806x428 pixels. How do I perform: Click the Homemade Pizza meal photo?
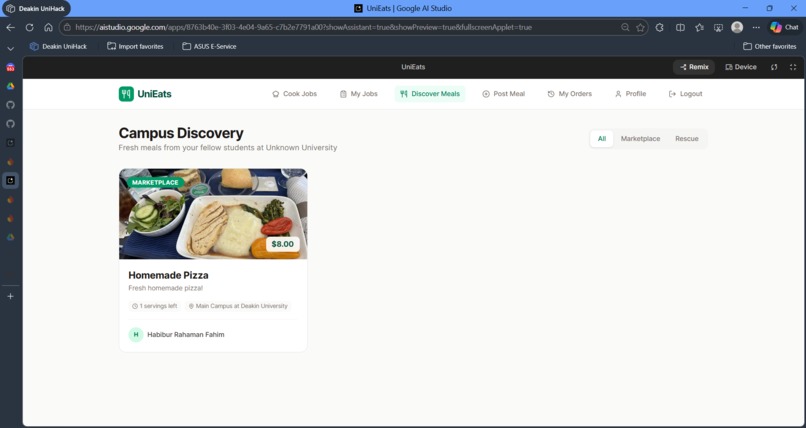[213, 214]
